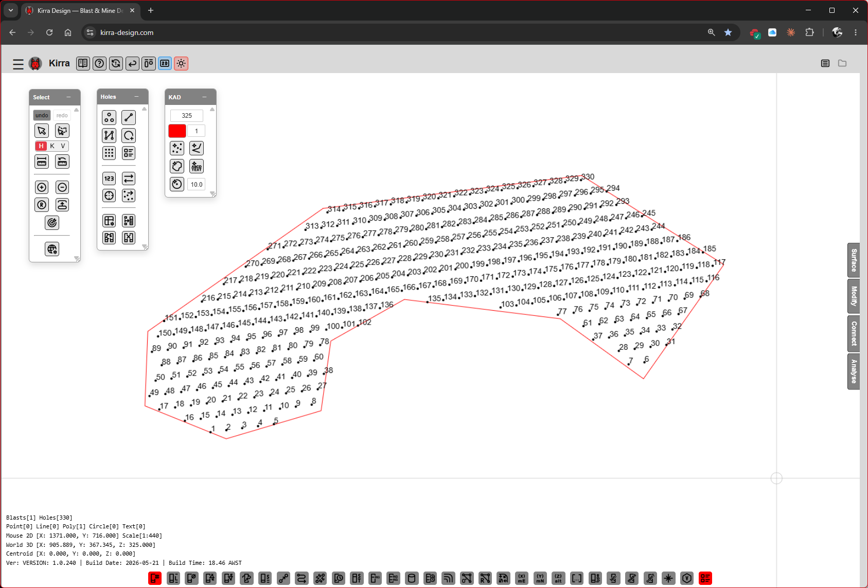This screenshot has width=868, height=588.
Task: Click the history refresh icon in header
Action: (x=116, y=63)
